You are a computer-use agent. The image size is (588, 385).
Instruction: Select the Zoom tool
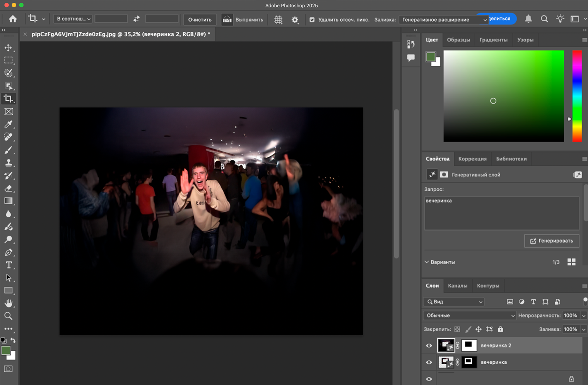8,316
